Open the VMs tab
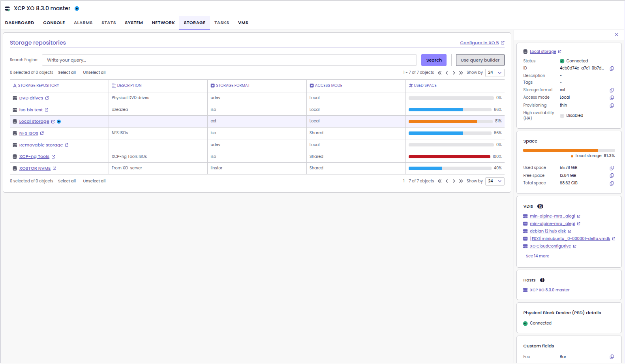The width and height of the screenshot is (625, 364). [243, 23]
